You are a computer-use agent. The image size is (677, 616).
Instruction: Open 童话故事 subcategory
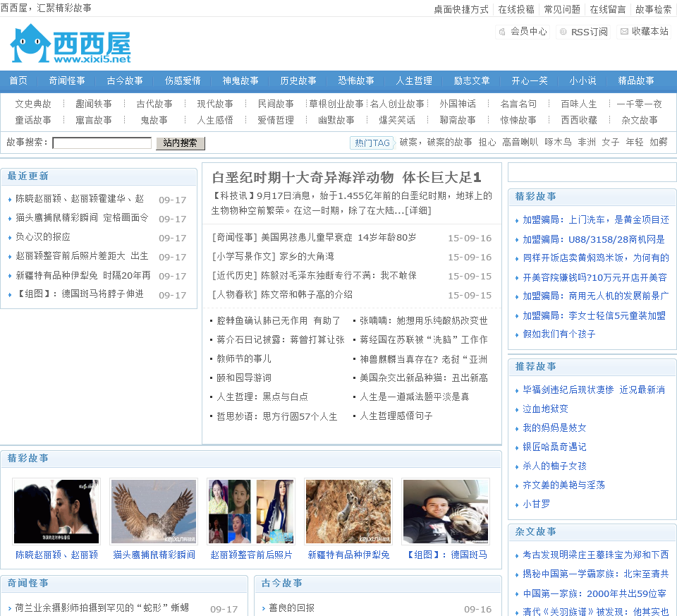[x=33, y=120]
